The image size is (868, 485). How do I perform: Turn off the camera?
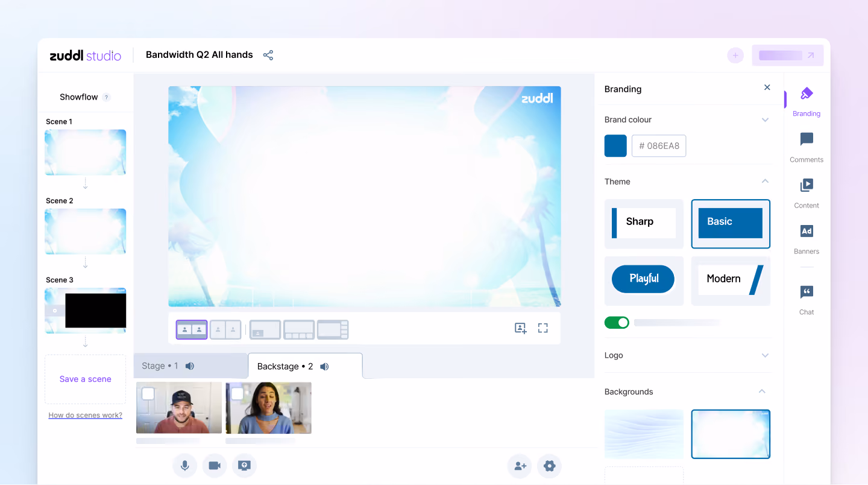214,466
